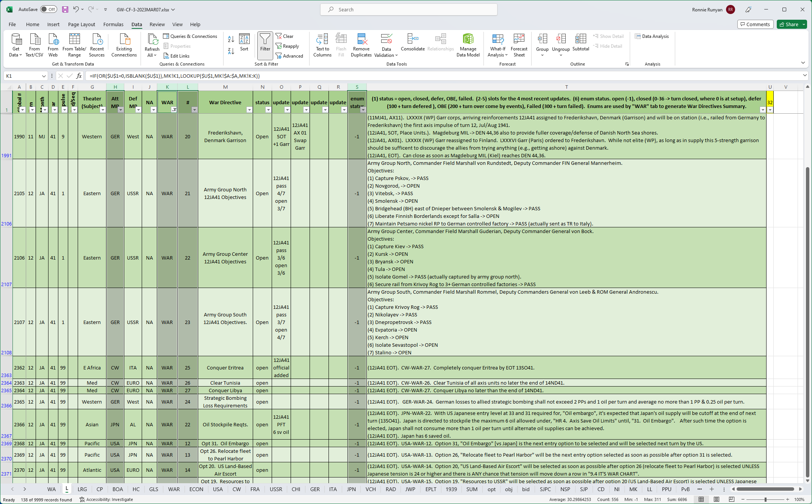
Task: Open War Directive column filter dropdown
Action: (249, 110)
